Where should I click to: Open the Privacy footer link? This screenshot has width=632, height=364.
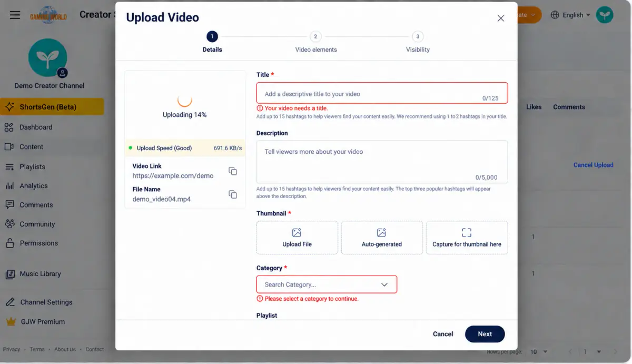pyautogui.click(x=12, y=349)
